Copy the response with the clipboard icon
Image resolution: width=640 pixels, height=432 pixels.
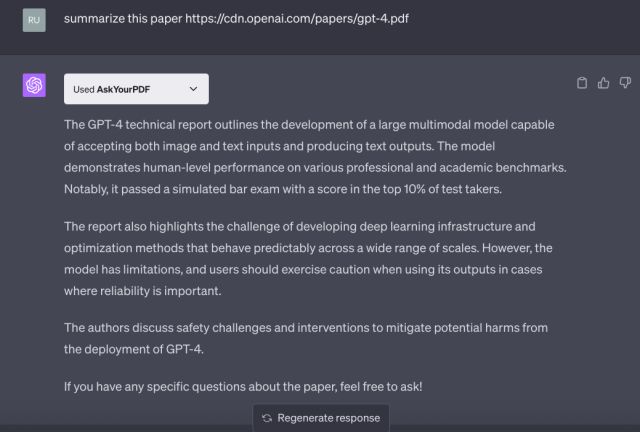point(582,83)
